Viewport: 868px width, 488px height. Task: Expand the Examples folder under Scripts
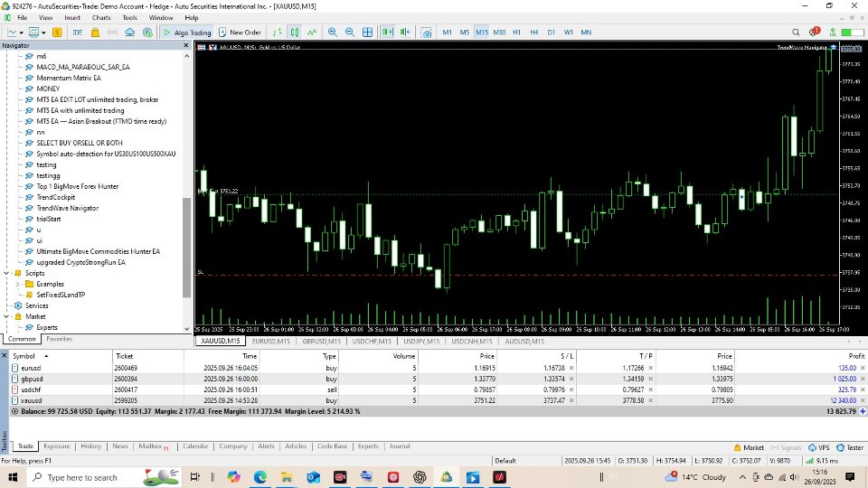(x=18, y=284)
